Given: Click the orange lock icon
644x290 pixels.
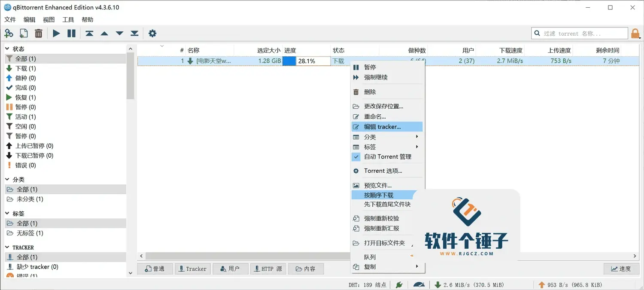Looking at the screenshot, I should click(x=635, y=34).
